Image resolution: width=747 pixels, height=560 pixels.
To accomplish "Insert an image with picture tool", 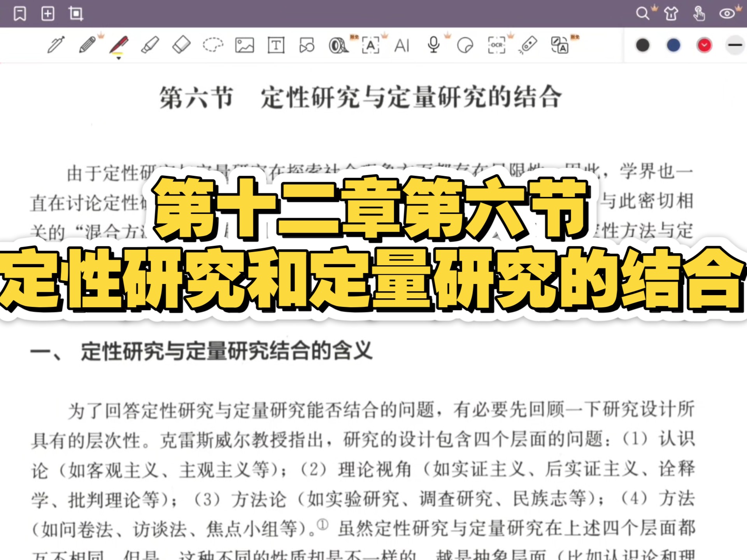I will (x=244, y=45).
